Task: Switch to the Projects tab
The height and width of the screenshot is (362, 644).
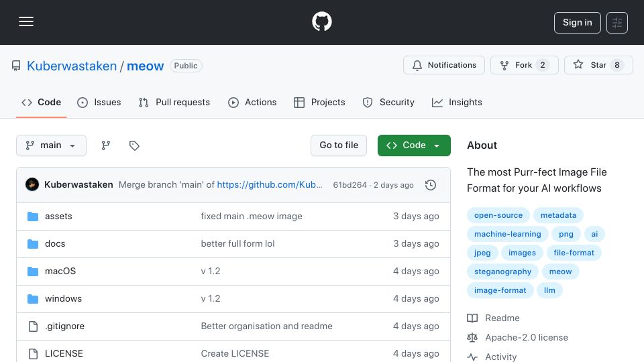Action: coord(319,102)
